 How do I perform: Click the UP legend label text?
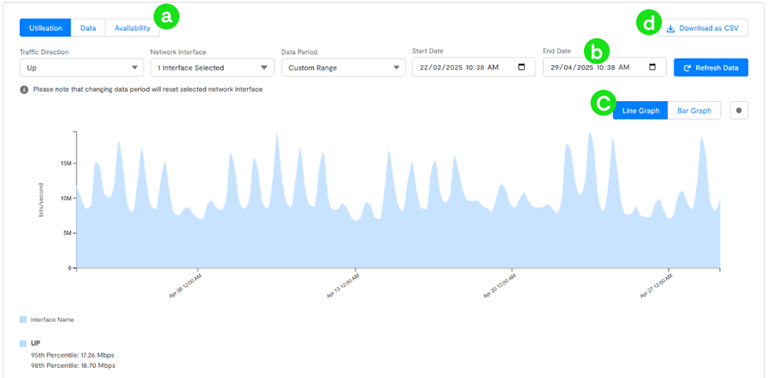point(35,343)
